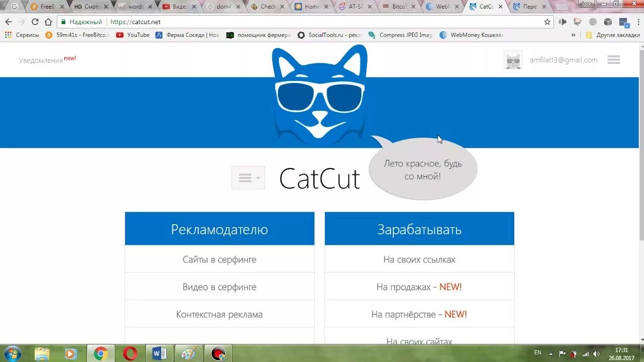Reload the catcut.net page
644x362 pixels.
click(x=35, y=22)
